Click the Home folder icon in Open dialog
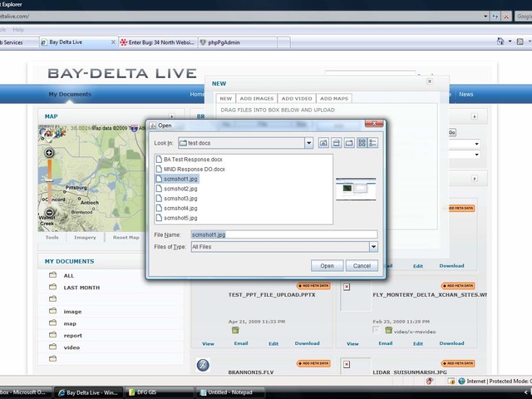This screenshot has width=532, height=399. click(336, 143)
